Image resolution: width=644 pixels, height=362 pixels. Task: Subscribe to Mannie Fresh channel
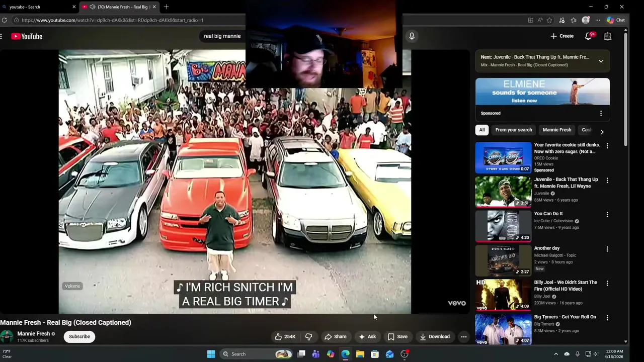(x=79, y=336)
